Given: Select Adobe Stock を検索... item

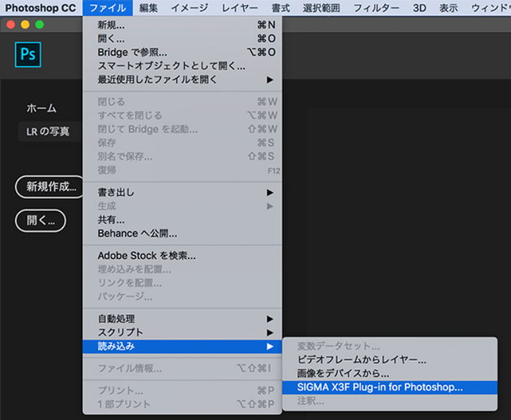Looking at the screenshot, I should (x=182, y=256).
